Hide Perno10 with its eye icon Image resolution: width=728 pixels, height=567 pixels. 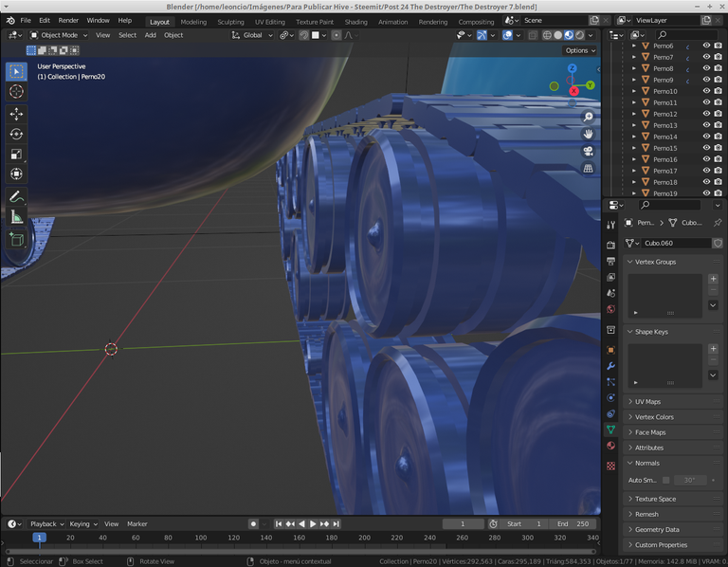(706, 91)
